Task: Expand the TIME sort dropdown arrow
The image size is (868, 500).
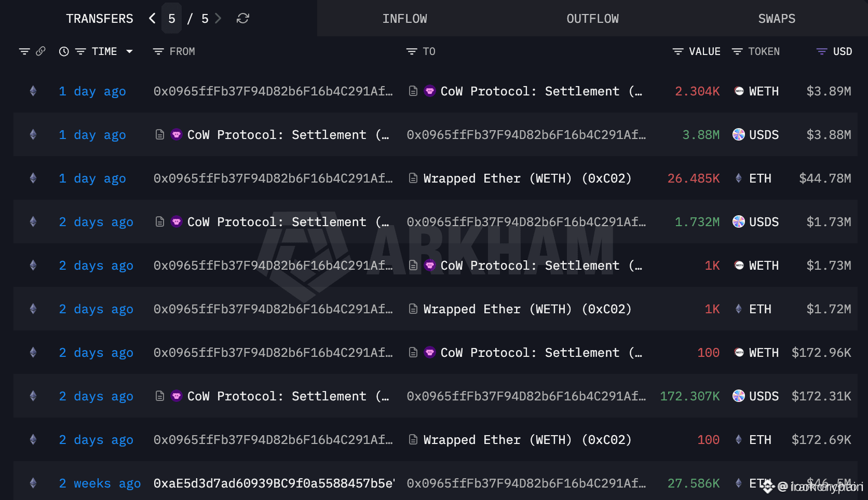Action: (130, 51)
